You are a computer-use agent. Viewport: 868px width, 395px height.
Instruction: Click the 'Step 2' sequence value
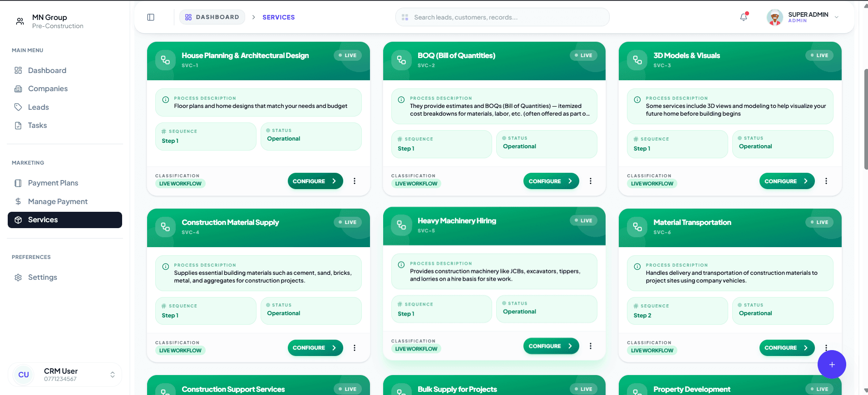[x=642, y=316]
